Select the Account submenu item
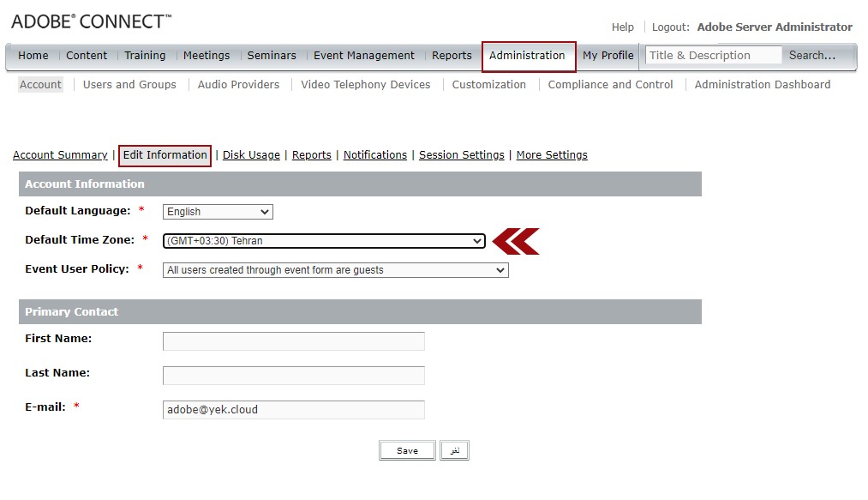 40,85
